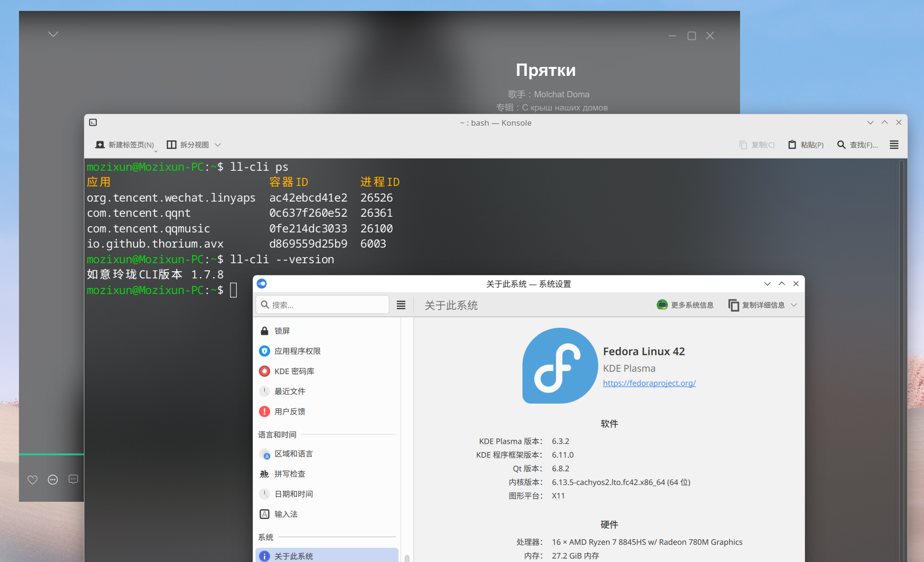The width and height of the screenshot is (924, 562).
Task: Open Region and Language (区域和语言) settings
Action: tap(327, 454)
